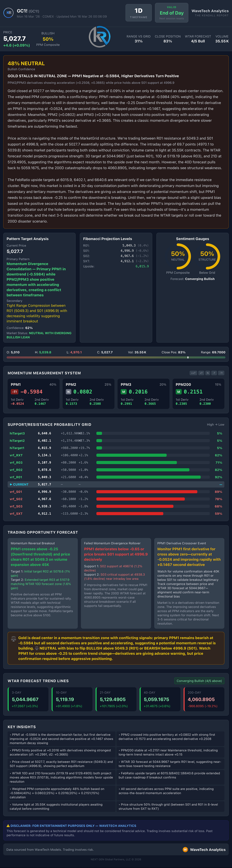
Task: Click the vrf_SXT row label
Action: [16, 514]
